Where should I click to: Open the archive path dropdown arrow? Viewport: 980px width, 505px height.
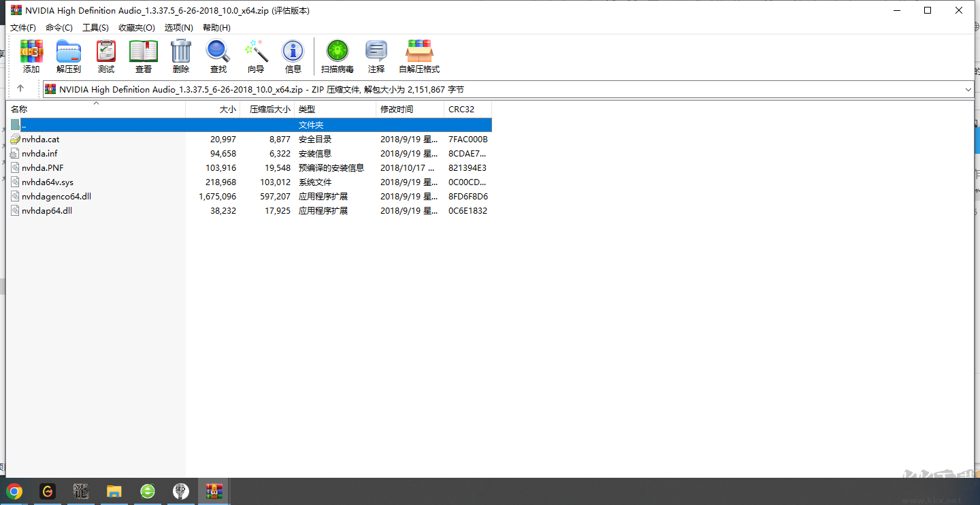coord(968,89)
